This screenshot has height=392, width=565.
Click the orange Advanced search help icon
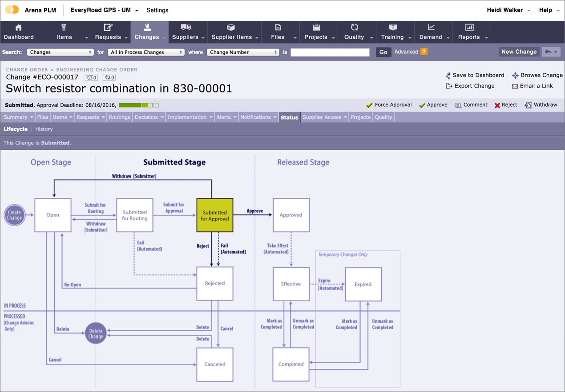(424, 52)
